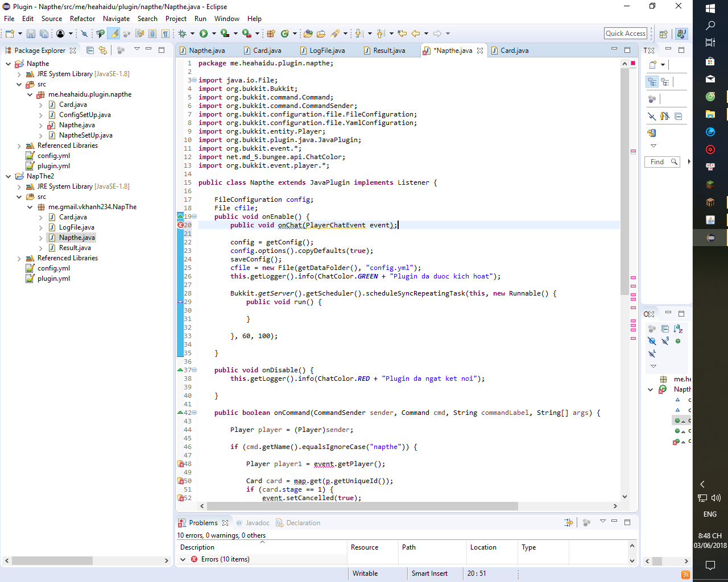Image resolution: width=728 pixels, height=582 pixels.
Task: Open the Javadoc view tab
Action: click(257, 523)
